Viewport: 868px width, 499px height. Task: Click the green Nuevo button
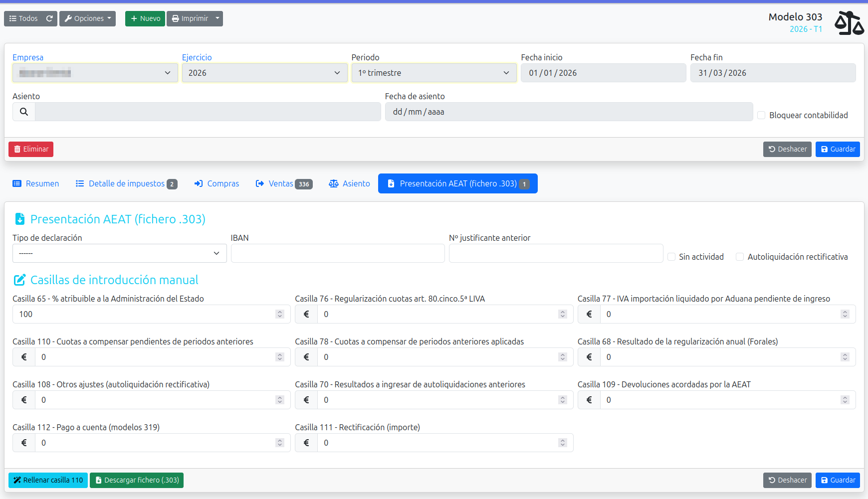(x=145, y=18)
